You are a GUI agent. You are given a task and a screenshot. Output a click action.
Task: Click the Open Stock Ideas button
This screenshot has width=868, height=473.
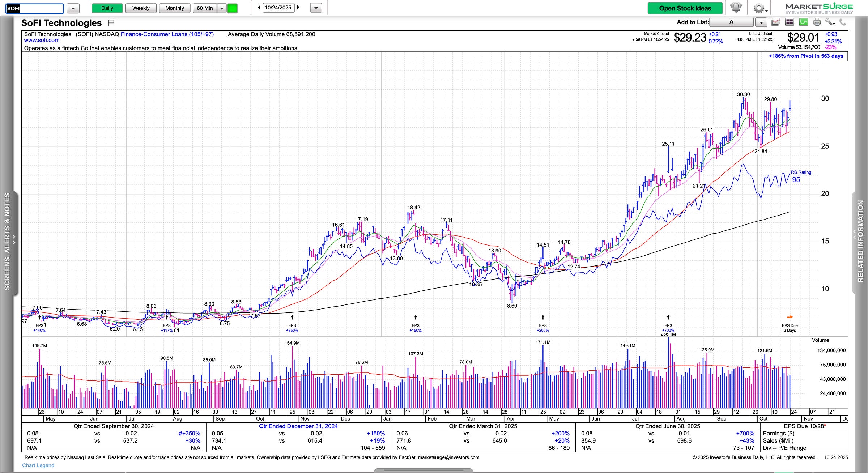pyautogui.click(x=685, y=8)
